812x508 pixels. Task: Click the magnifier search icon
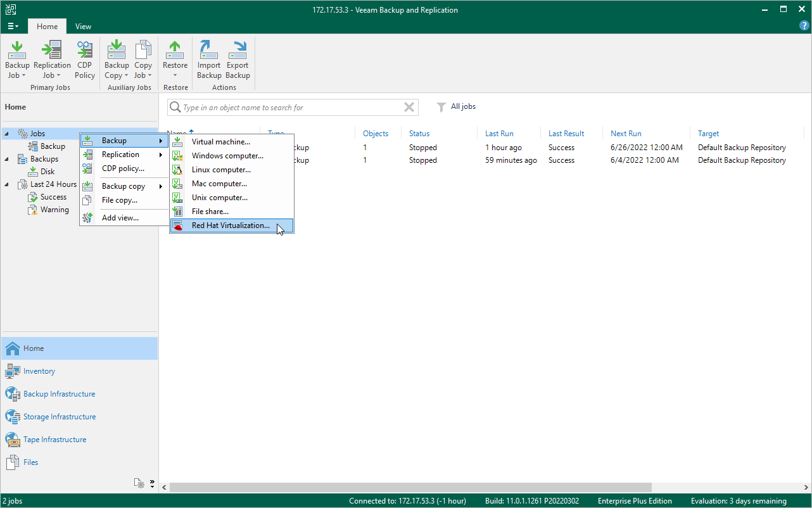(x=175, y=108)
